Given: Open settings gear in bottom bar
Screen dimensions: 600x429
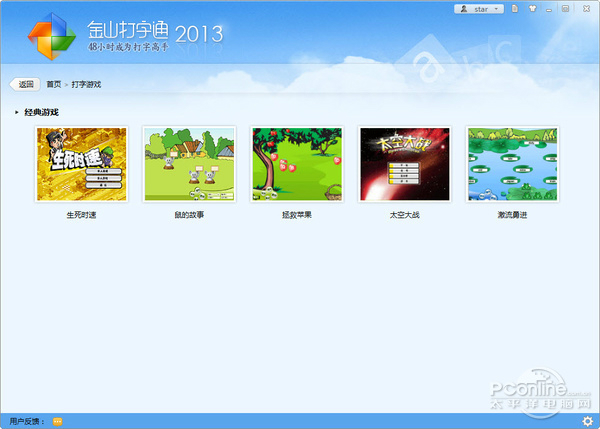Looking at the screenshot, I should coord(587,421).
